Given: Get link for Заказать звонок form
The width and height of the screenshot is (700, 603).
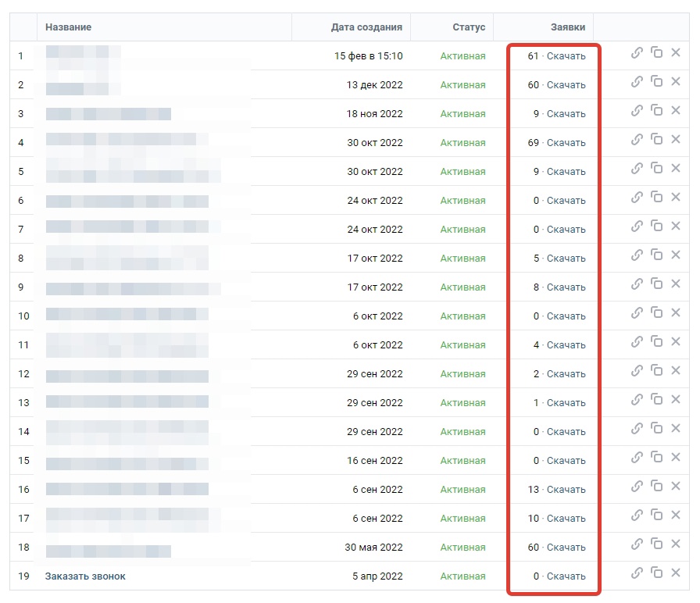Looking at the screenshot, I should [x=637, y=573].
